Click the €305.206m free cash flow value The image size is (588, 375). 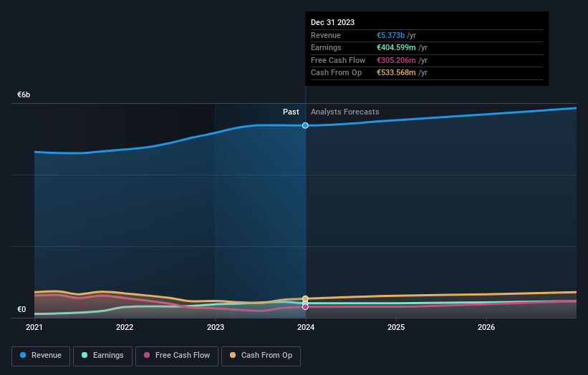(396, 60)
